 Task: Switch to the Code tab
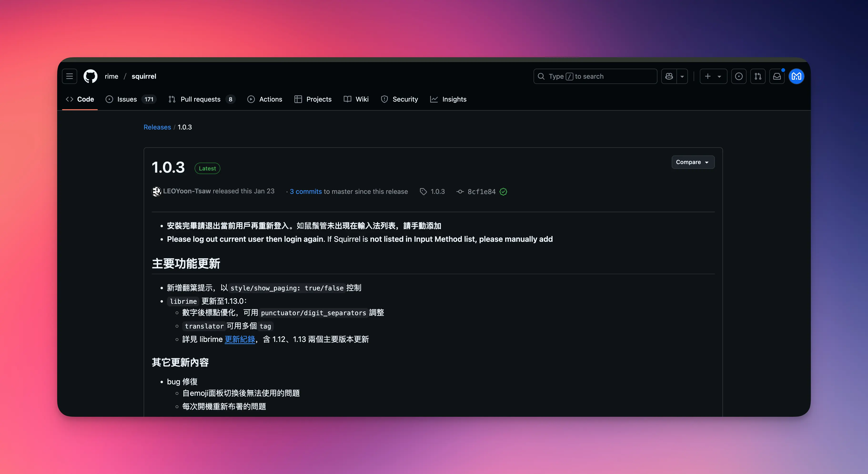[80, 99]
